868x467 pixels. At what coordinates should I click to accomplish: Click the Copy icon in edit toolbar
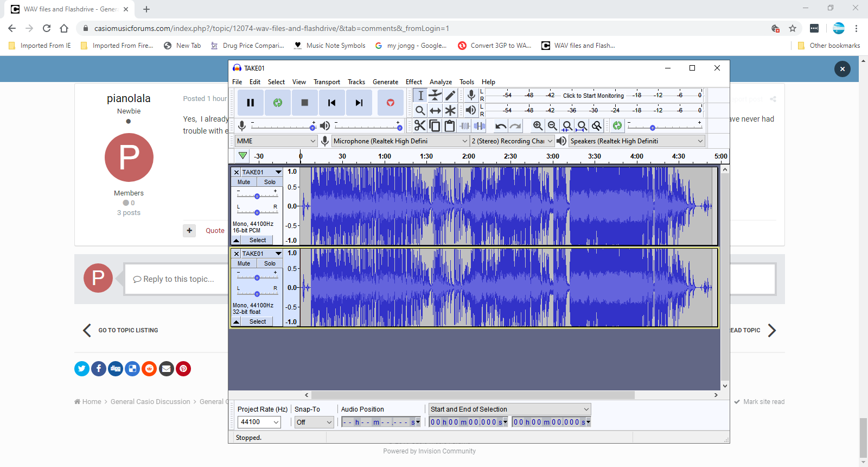tap(435, 126)
